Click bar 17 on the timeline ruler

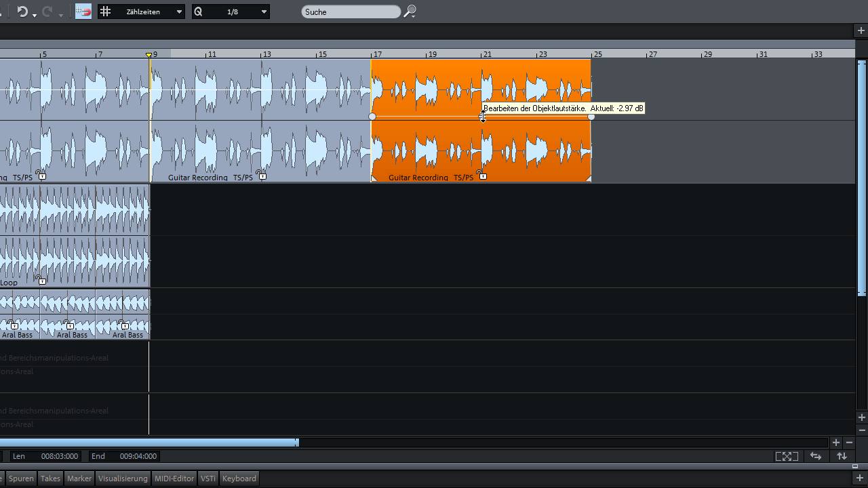point(377,54)
